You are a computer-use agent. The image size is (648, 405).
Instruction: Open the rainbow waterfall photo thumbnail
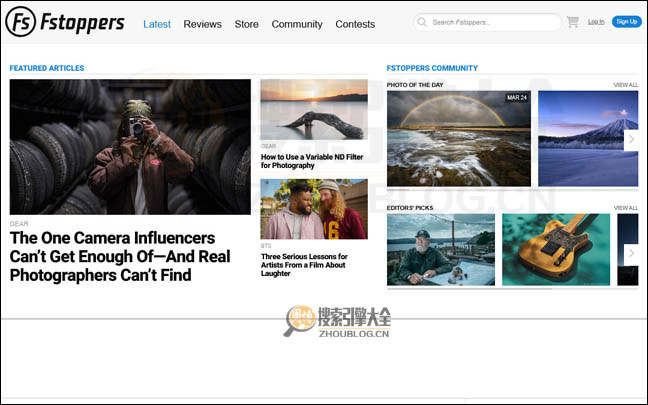point(459,139)
